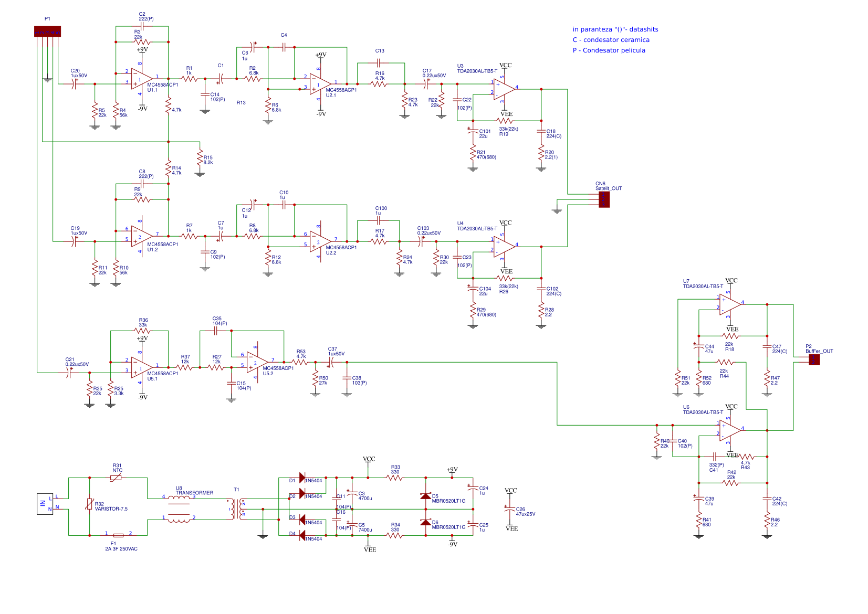Select the P2 BufFer_OUT connector
Image resolution: width=868 pixels, height=614 pixels.
[814, 360]
